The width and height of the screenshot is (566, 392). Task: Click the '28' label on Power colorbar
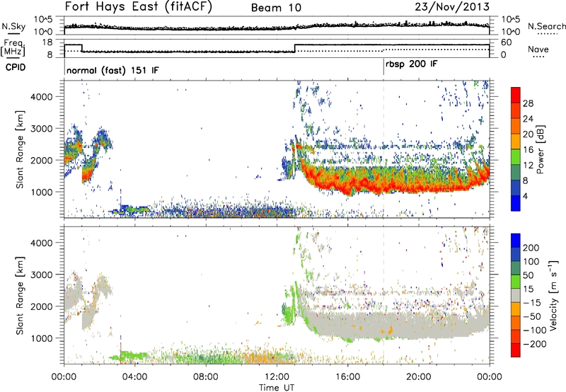528,103
